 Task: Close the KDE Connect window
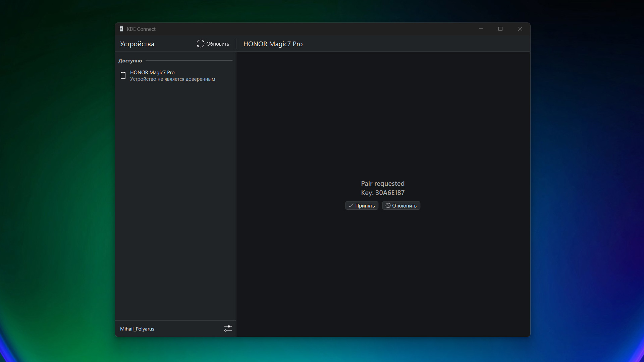(520, 29)
